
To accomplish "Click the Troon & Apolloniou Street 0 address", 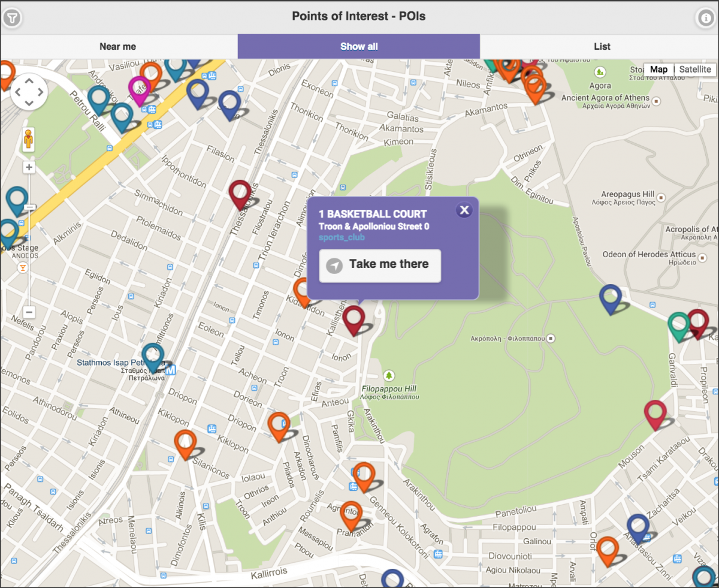I will 374,227.
